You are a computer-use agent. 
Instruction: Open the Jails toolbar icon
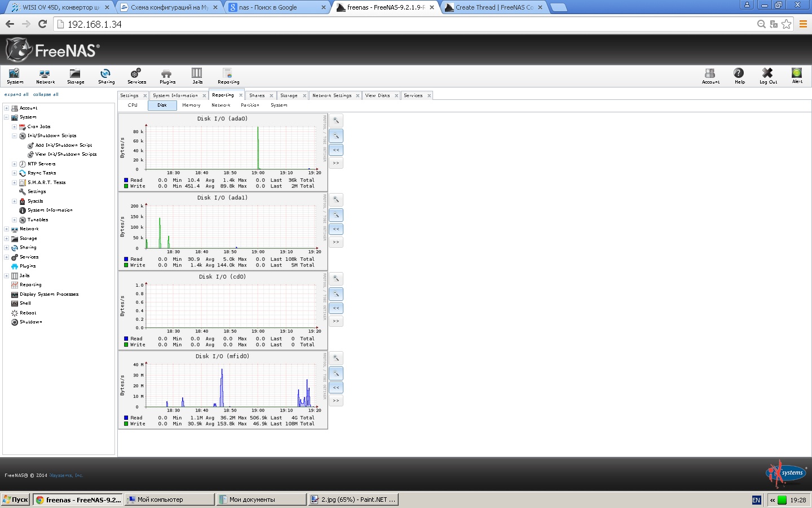pyautogui.click(x=197, y=76)
